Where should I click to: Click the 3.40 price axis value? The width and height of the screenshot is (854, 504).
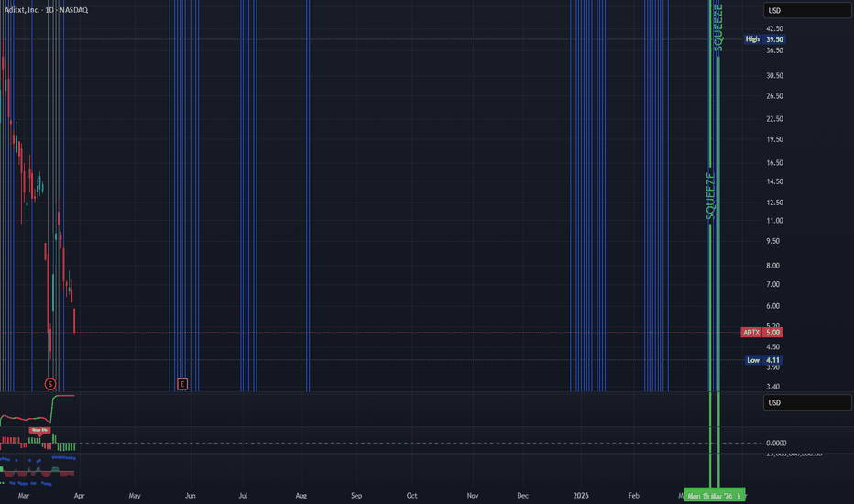coord(772,387)
